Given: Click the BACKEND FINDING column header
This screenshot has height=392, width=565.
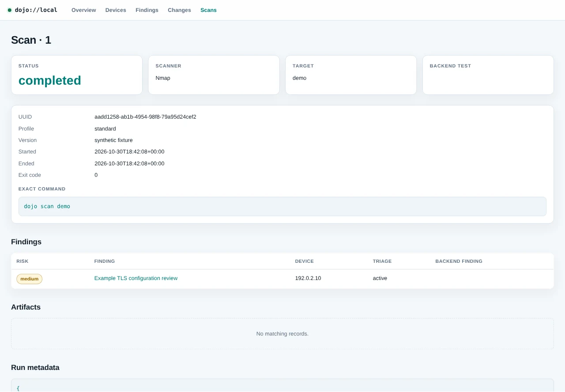Looking at the screenshot, I should click(x=459, y=261).
